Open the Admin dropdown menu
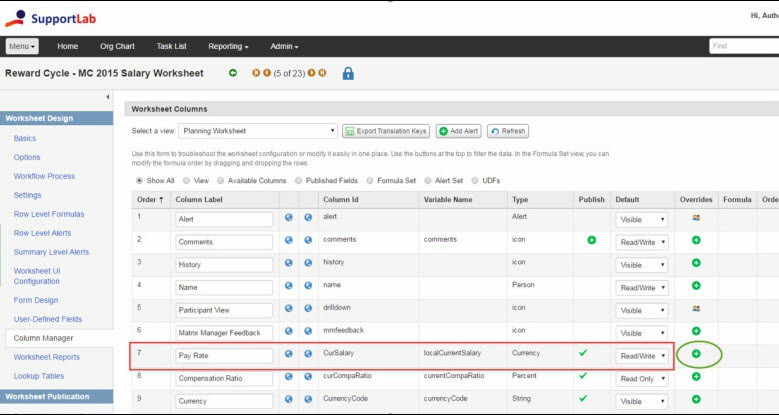This screenshot has width=779, height=415. 284,46
